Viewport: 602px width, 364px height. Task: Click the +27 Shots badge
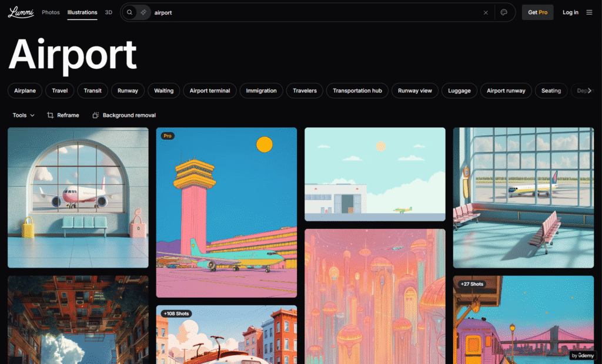pyautogui.click(x=472, y=284)
